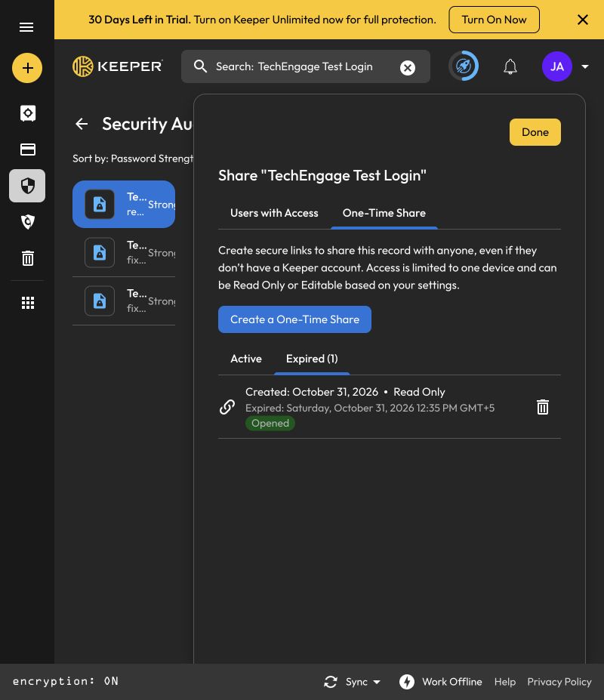Viewport: 604px width, 700px height.
Task: Select the Security Audit shield icon
Action: pyautogui.click(x=27, y=186)
